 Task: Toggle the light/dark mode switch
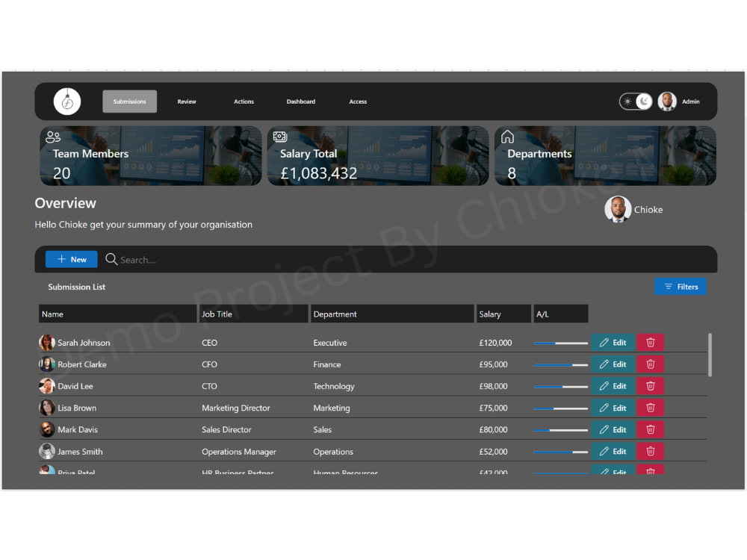coord(636,102)
